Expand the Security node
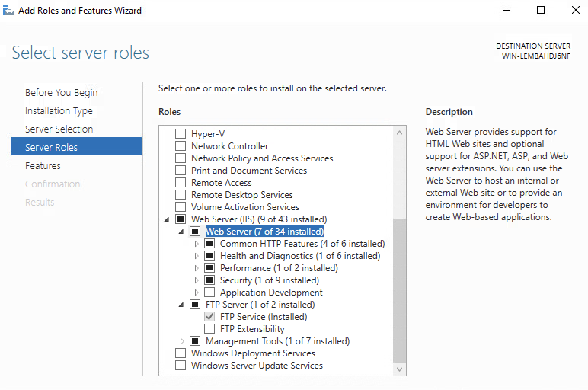 pos(197,280)
